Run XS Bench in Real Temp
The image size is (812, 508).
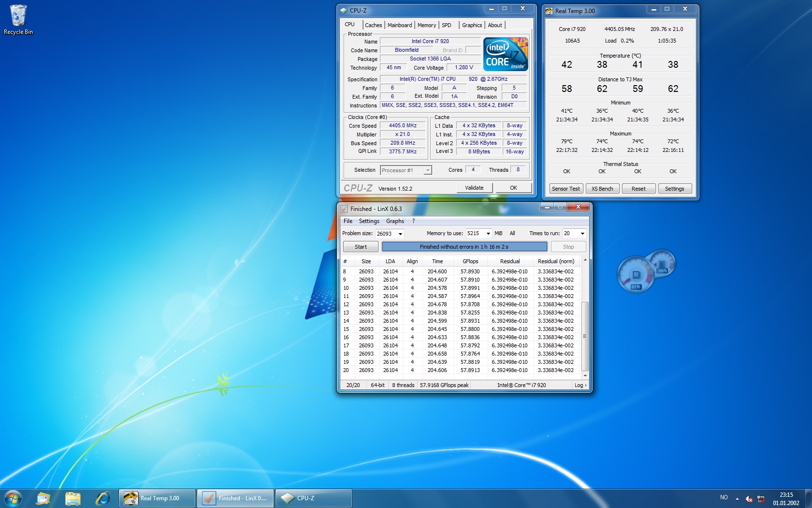[x=602, y=189]
